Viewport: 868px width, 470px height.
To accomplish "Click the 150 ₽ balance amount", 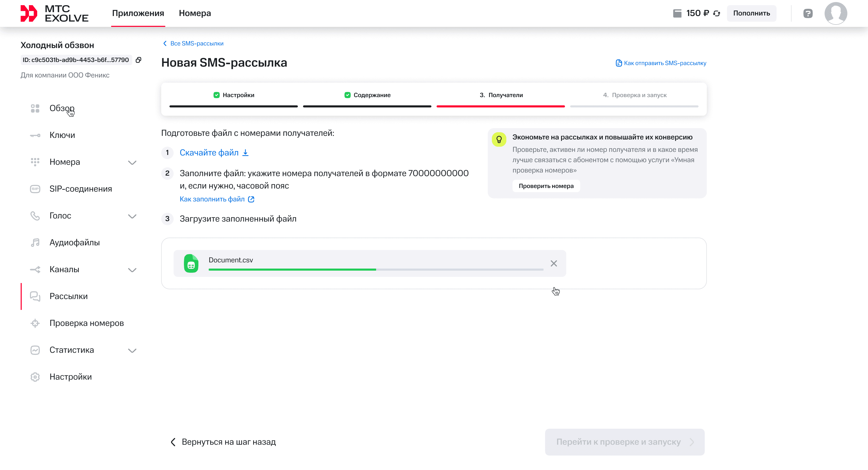I will click(x=698, y=13).
